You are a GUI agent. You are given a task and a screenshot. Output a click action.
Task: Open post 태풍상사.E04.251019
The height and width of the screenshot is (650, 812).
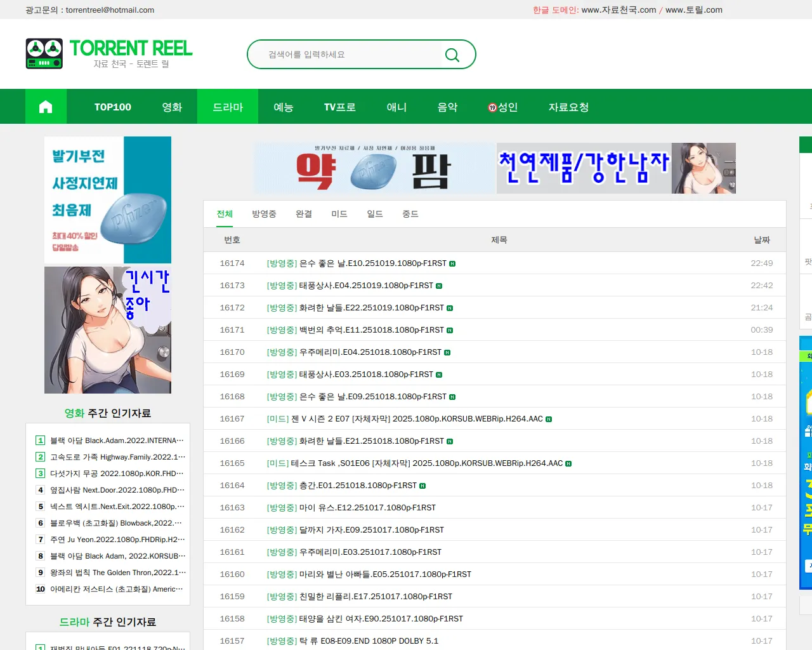[x=366, y=286]
